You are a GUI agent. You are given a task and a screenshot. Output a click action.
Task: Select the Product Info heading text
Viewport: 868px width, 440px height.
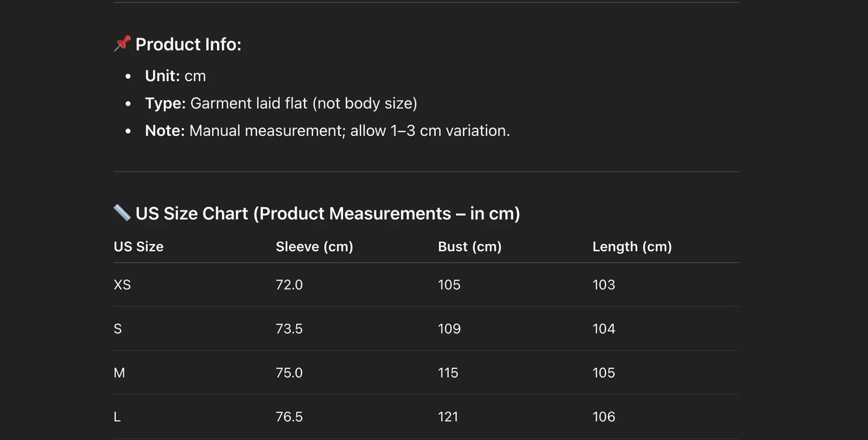(x=188, y=44)
